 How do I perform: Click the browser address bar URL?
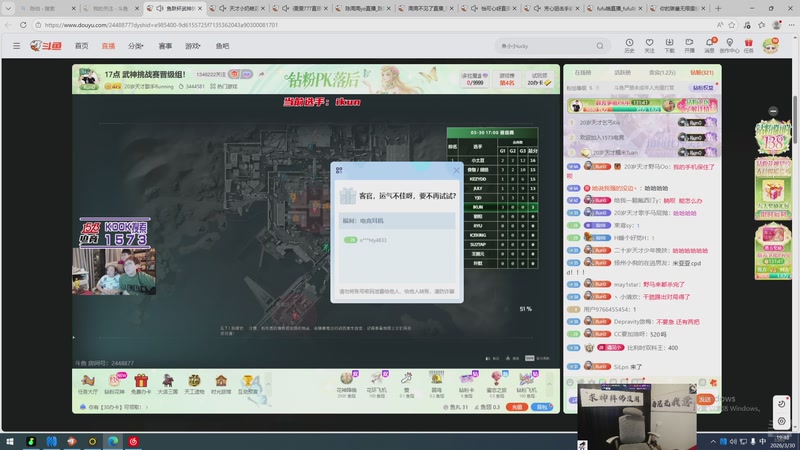(x=161, y=24)
